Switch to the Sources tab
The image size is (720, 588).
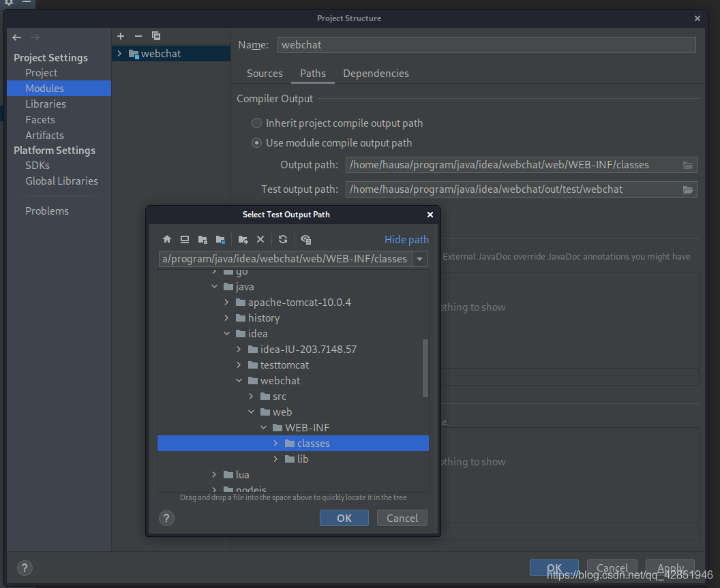pos(265,74)
